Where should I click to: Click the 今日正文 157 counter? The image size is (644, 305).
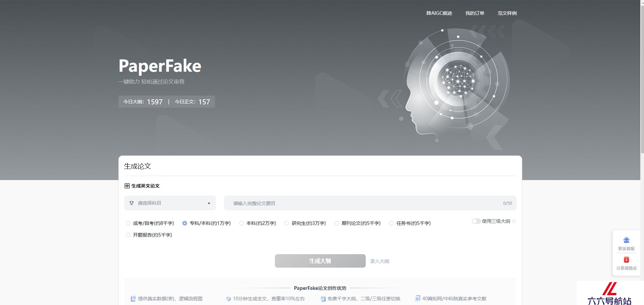click(x=192, y=102)
